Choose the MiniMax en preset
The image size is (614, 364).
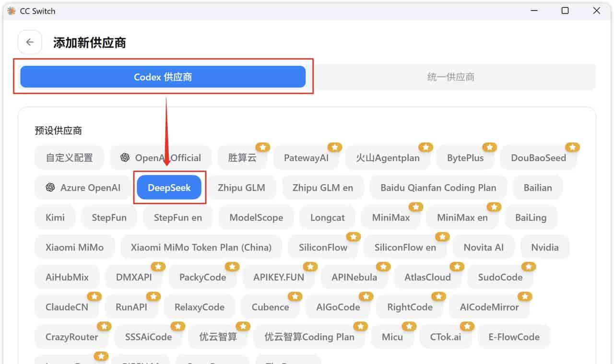click(x=462, y=217)
